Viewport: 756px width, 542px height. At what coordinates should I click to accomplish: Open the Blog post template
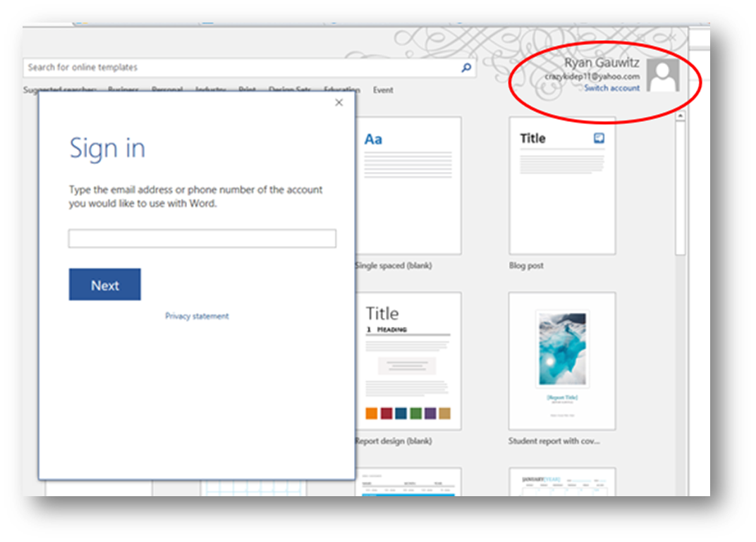[562, 186]
